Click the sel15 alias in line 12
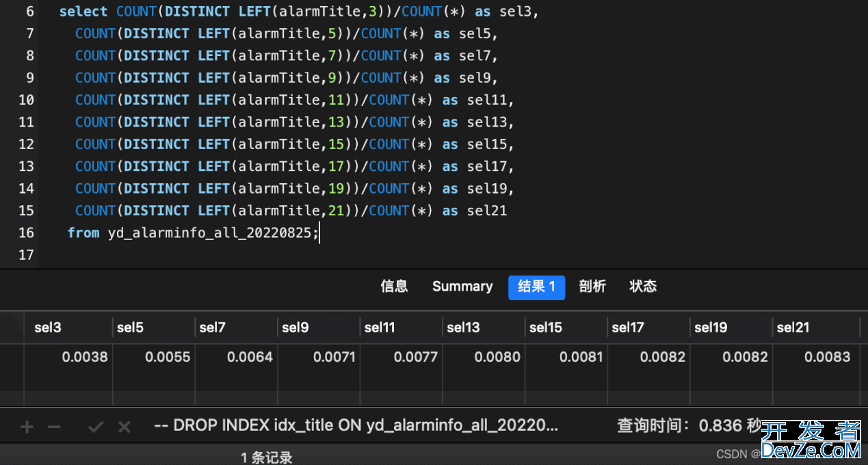The image size is (868, 465). pyautogui.click(x=487, y=144)
